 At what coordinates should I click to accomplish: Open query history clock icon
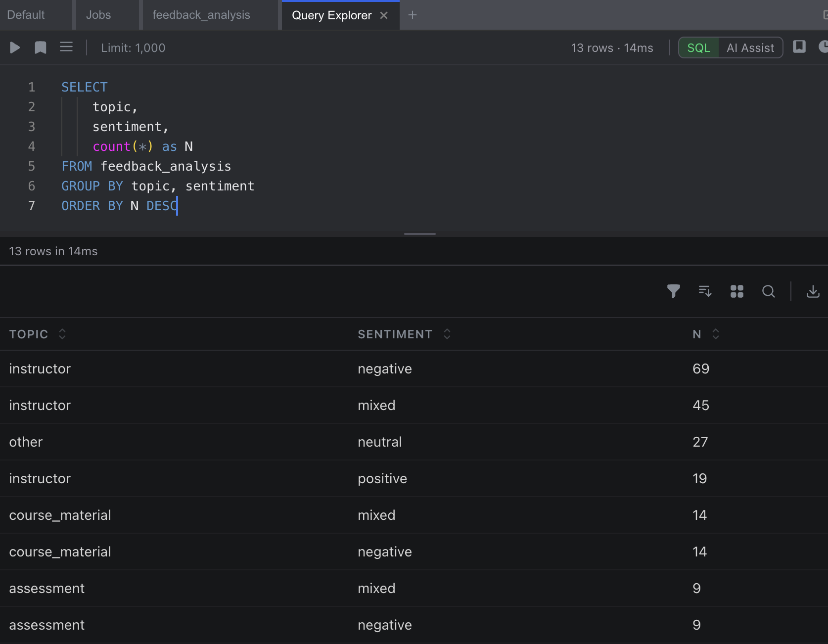point(824,46)
